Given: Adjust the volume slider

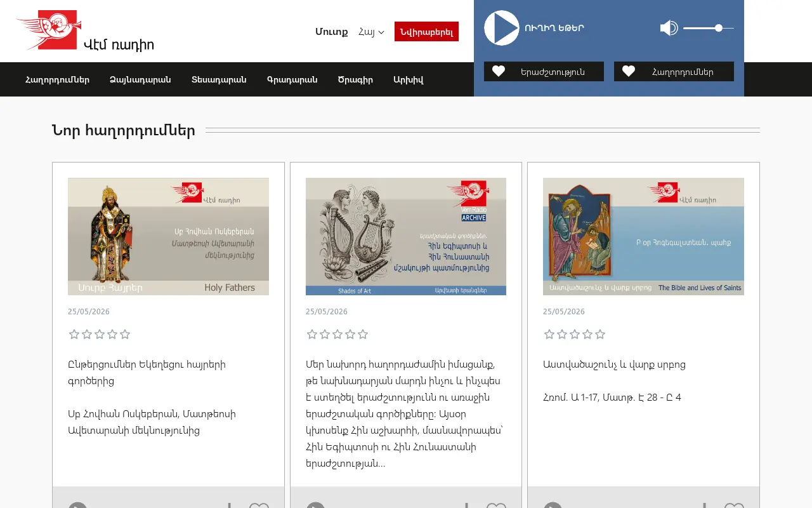Looking at the screenshot, I should pos(709,28).
